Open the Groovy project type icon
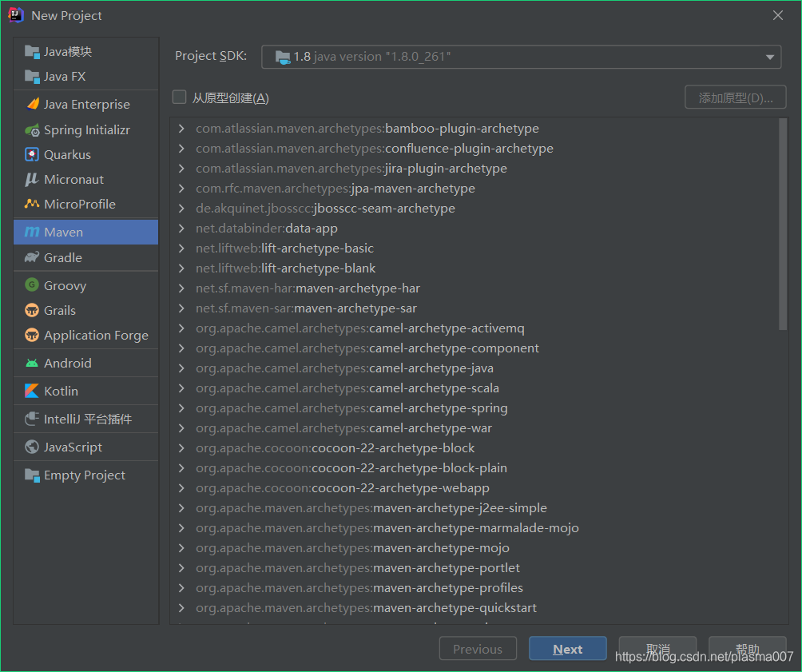The image size is (802, 672). 32,285
